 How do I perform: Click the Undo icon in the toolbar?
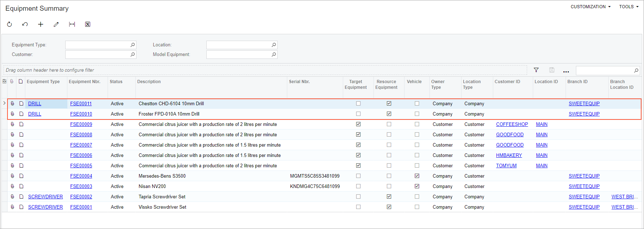pyautogui.click(x=25, y=24)
